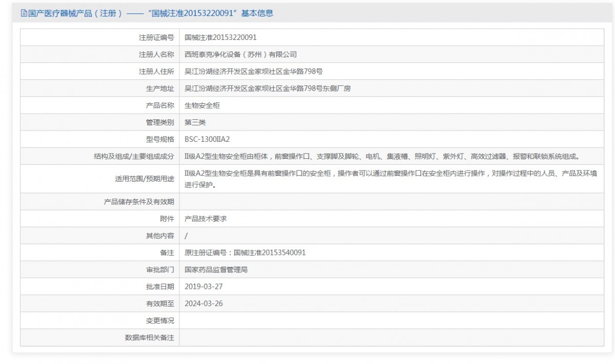Click the label 其他内容
615x364 pixels.
160,235
